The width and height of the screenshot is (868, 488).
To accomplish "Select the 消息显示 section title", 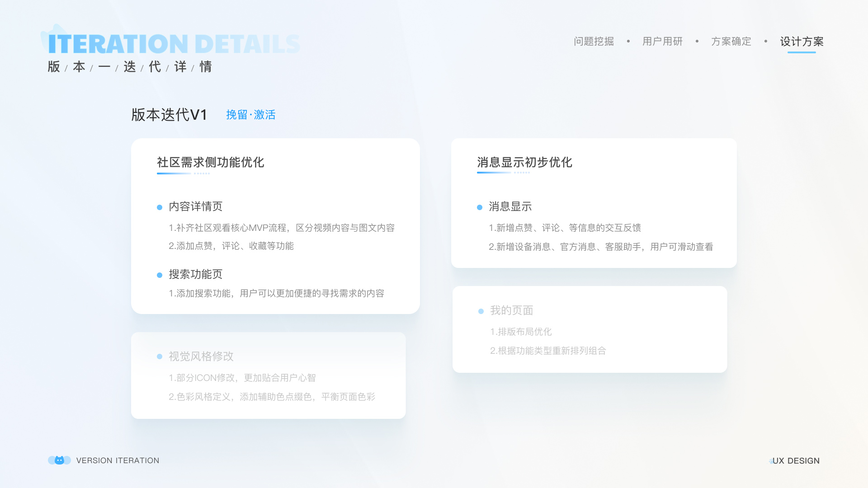I will coord(510,206).
